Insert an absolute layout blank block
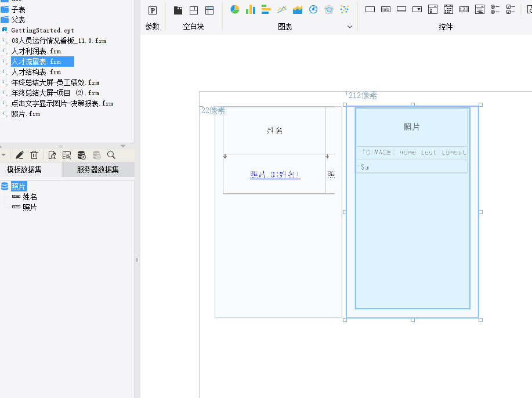This screenshot has height=398, width=532. point(194,10)
